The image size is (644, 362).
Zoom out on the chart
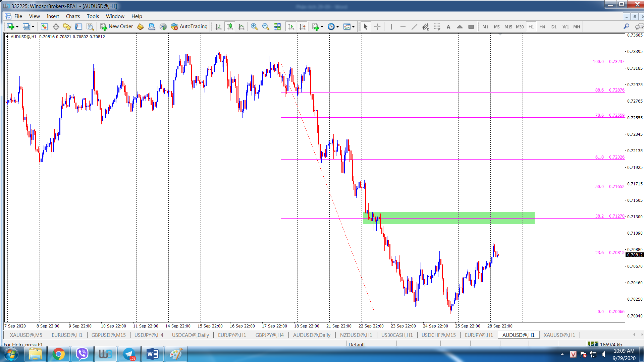tap(265, 26)
